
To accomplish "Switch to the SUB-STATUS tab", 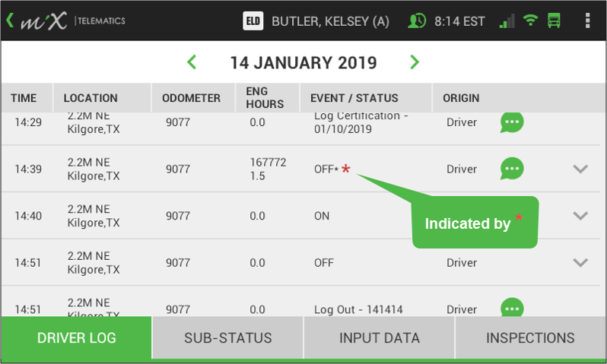I will tap(227, 337).
